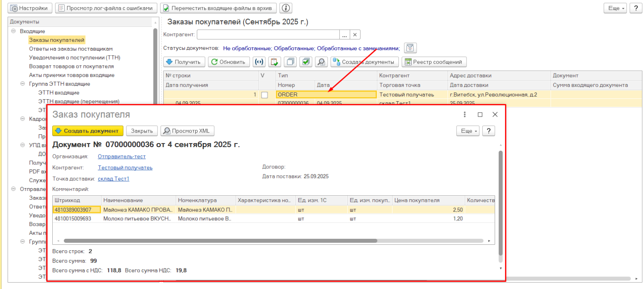
Task: Select Возврат товаров от покупателя item
Action: tap(71, 66)
